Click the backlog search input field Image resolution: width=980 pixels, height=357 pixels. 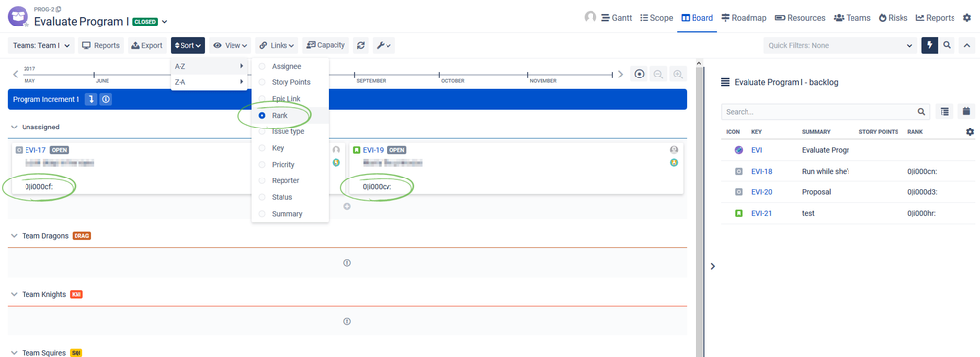point(819,112)
